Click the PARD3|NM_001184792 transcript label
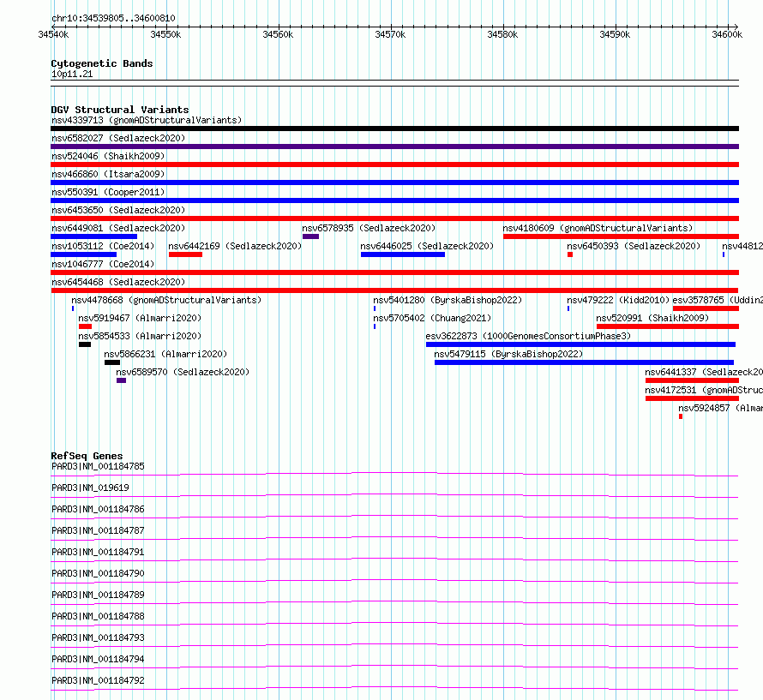The height and width of the screenshot is (700, 763). (98, 680)
